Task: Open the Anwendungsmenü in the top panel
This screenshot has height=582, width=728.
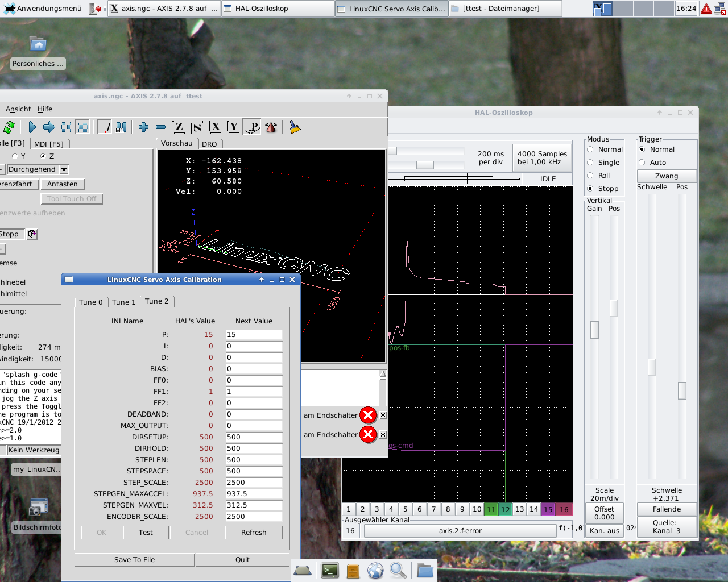Action: (43, 9)
